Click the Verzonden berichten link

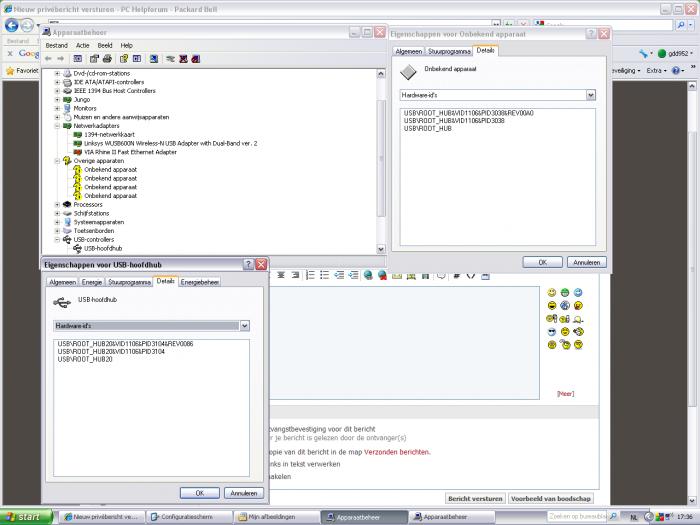pos(396,452)
